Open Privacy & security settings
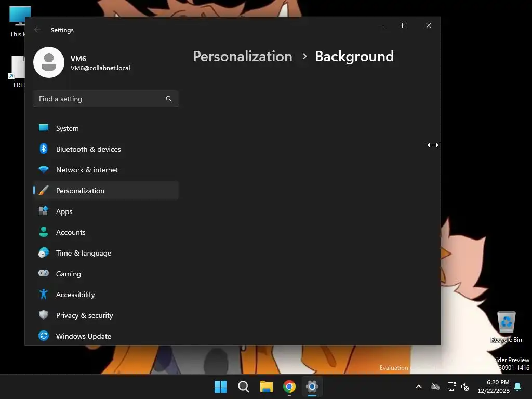Screen dimensions: 532x399 106,315
